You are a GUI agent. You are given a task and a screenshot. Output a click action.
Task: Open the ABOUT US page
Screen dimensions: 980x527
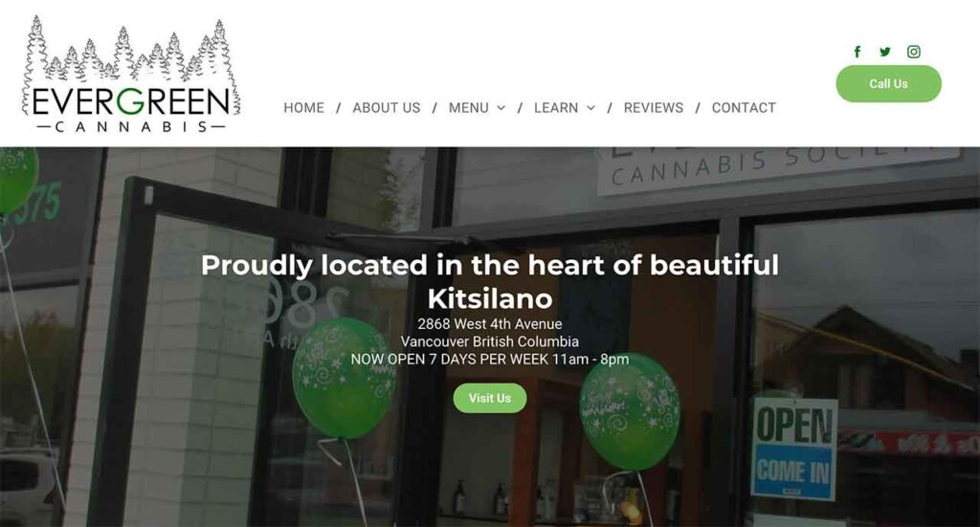(387, 108)
